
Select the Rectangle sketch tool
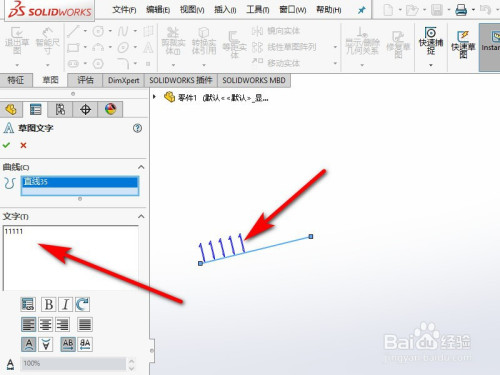coord(73,47)
